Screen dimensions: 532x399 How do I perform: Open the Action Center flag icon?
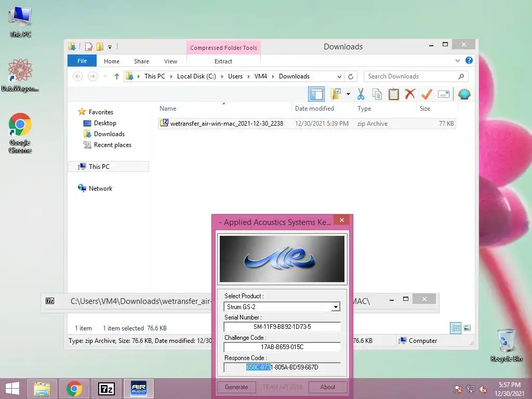click(458, 389)
